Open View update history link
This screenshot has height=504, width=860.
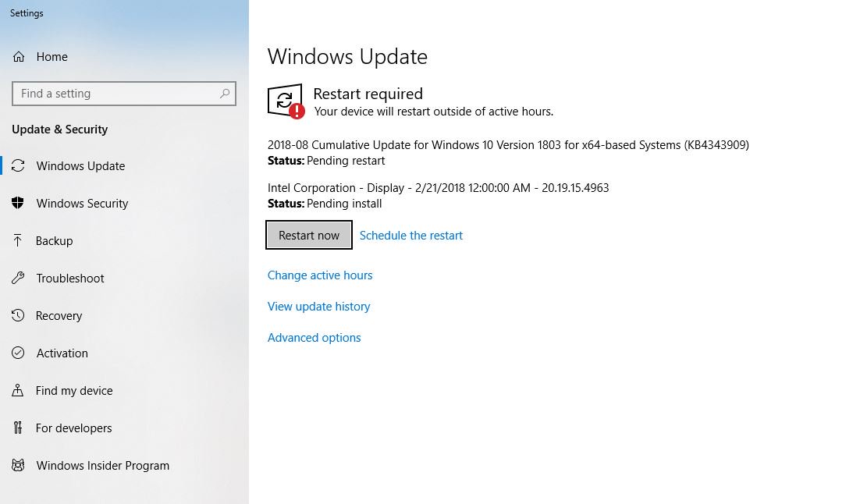(318, 307)
